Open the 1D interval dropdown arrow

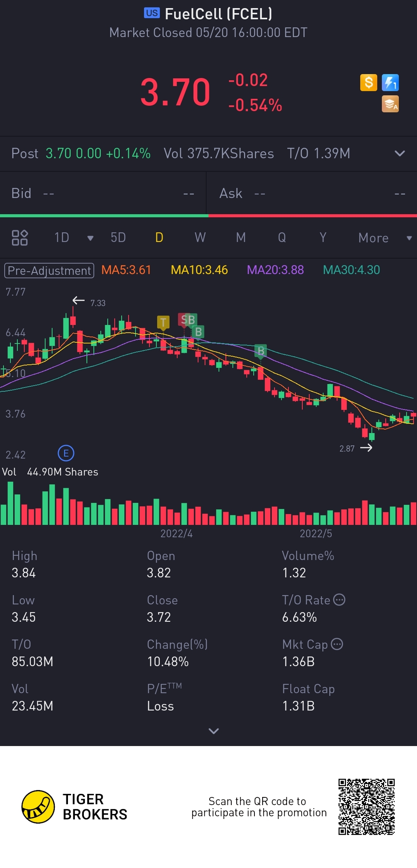coord(90,238)
